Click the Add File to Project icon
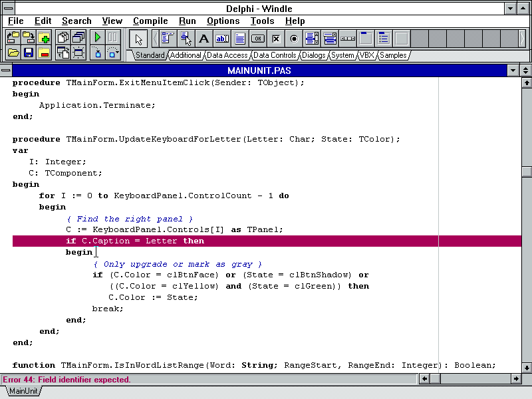Viewport: 532px width, 399px height. point(44,38)
